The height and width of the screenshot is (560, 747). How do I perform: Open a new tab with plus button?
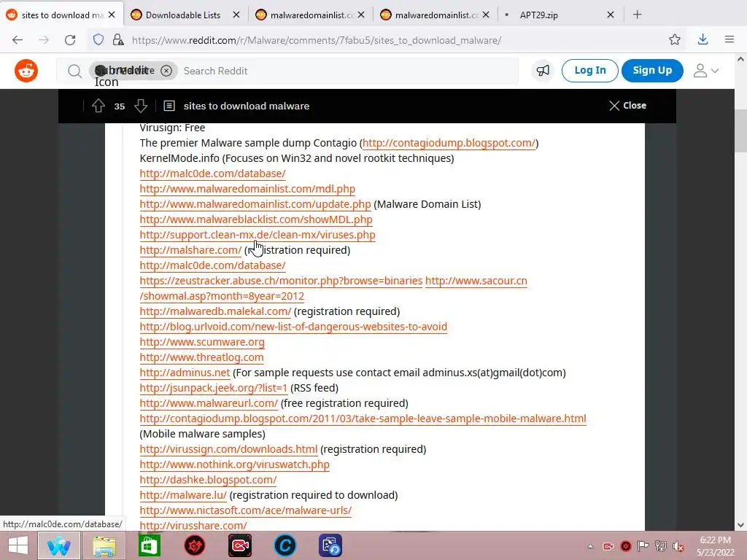(638, 15)
